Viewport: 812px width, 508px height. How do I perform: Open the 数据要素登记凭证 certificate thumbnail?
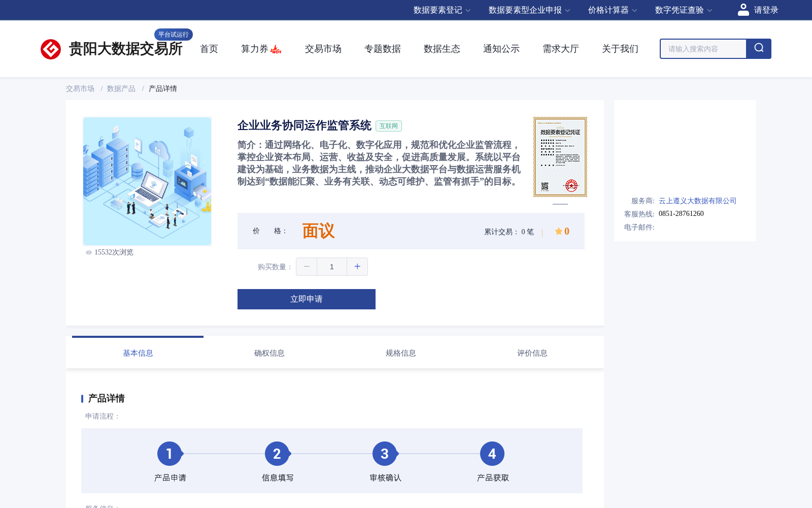[x=560, y=157]
